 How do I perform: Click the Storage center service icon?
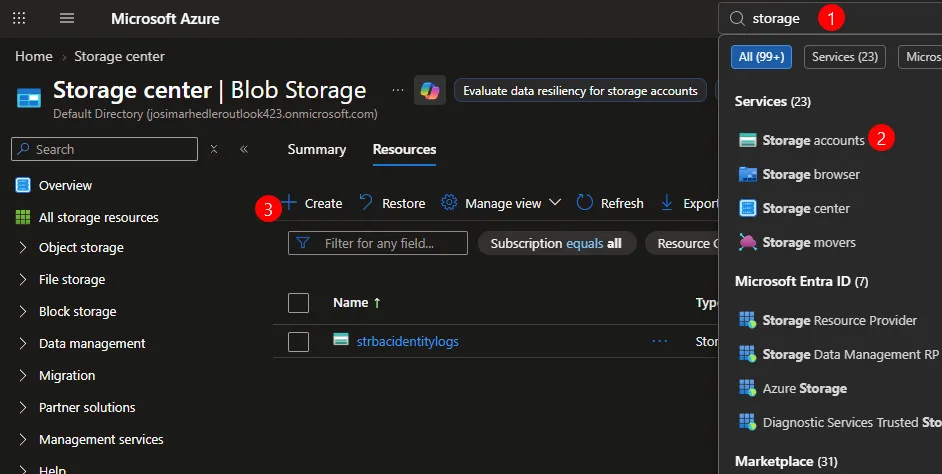pos(747,208)
